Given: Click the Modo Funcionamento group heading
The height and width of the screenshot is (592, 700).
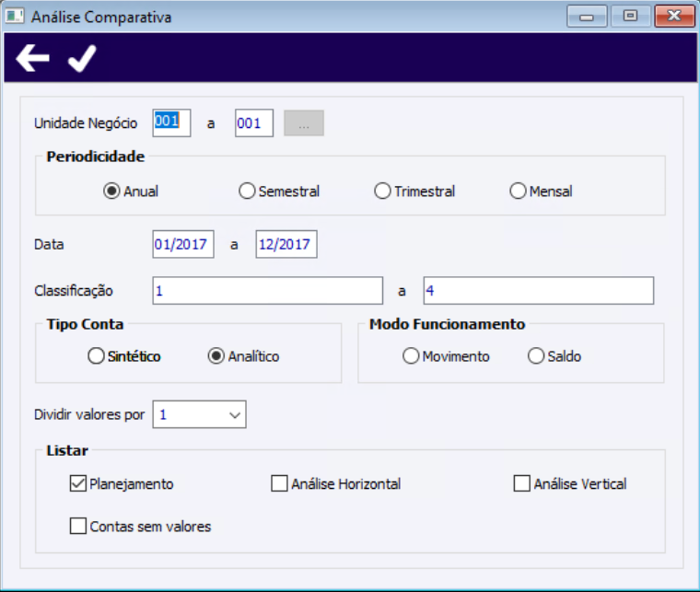Looking at the screenshot, I should 448,324.
